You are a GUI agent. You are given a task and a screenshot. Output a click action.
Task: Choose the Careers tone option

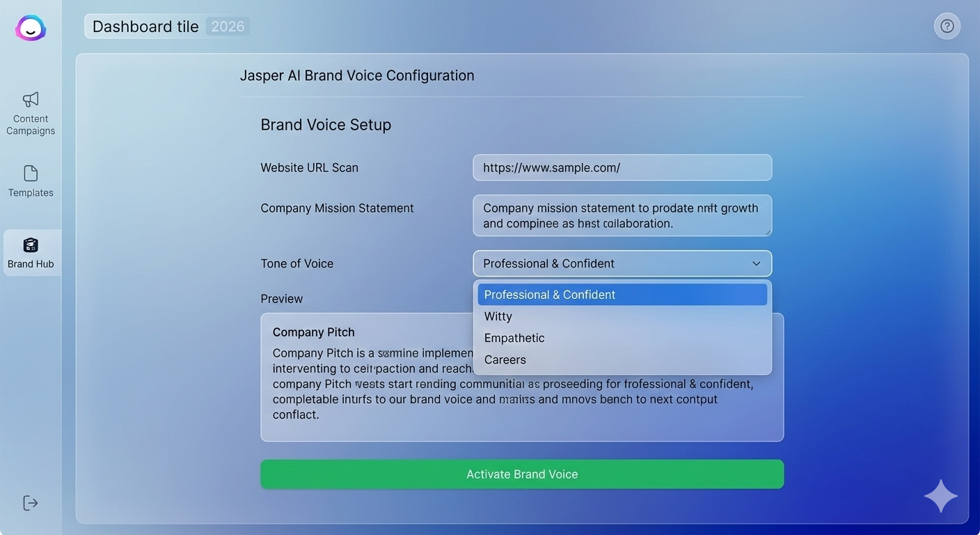622,359
